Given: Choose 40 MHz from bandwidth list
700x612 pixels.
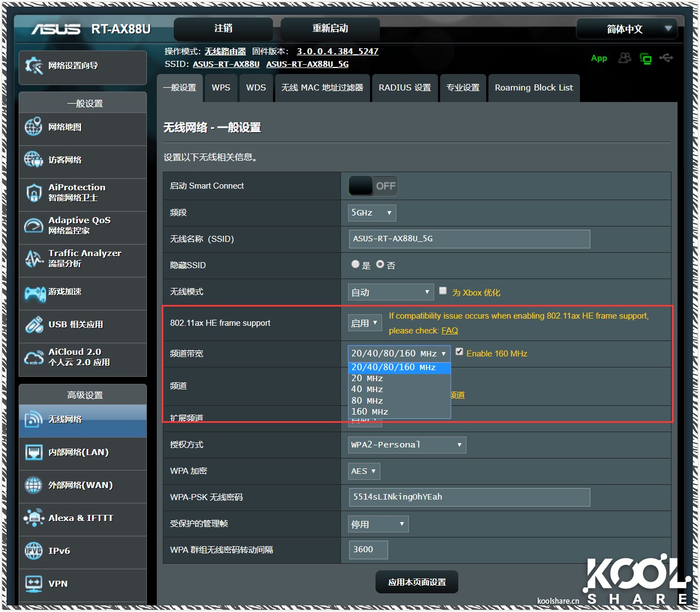Looking at the screenshot, I should (399, 389).
